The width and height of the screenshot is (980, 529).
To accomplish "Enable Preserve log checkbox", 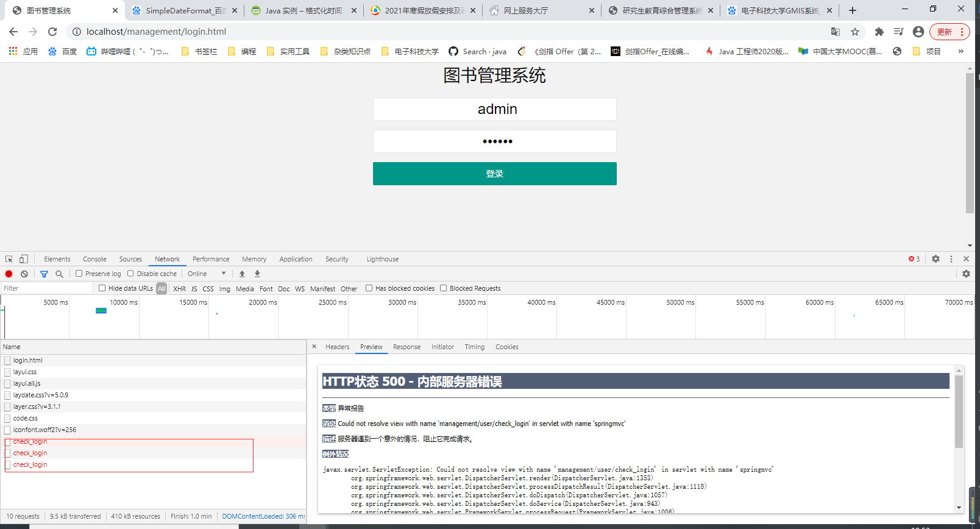I will pyautogui.click(x=79, y=274).
